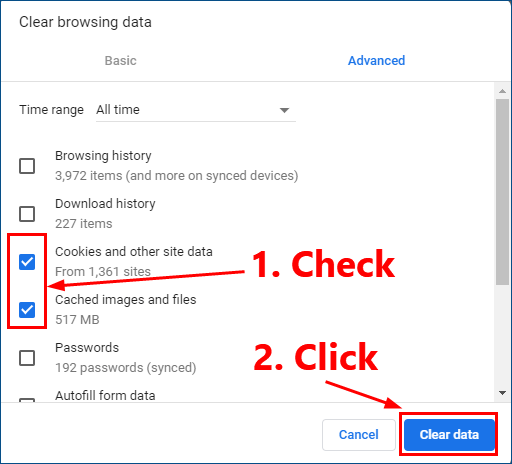
Task: Click the vertical scrollbar thumb
Action: pos(502,192)
